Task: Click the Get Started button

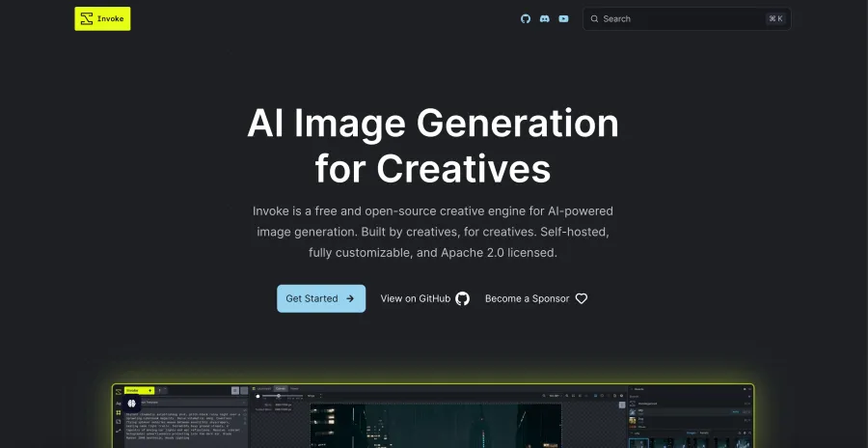Action: pos(321,298)
